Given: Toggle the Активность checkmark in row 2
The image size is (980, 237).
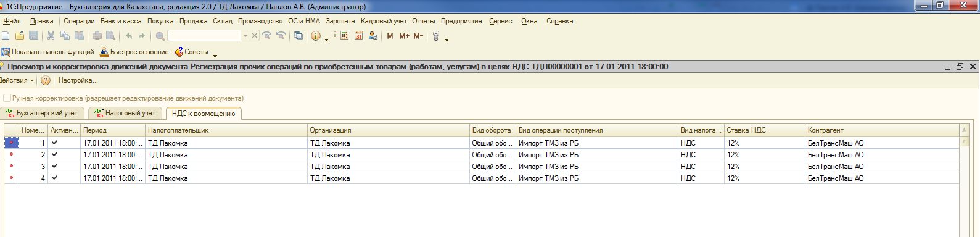Looking at the screenshot, I should click(55, 154).
